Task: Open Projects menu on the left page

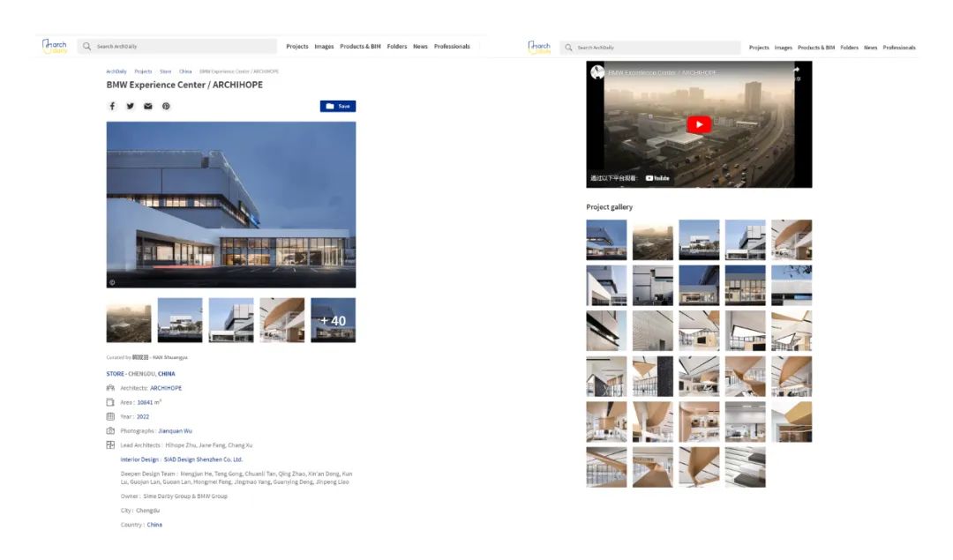Action: [297, 46]
